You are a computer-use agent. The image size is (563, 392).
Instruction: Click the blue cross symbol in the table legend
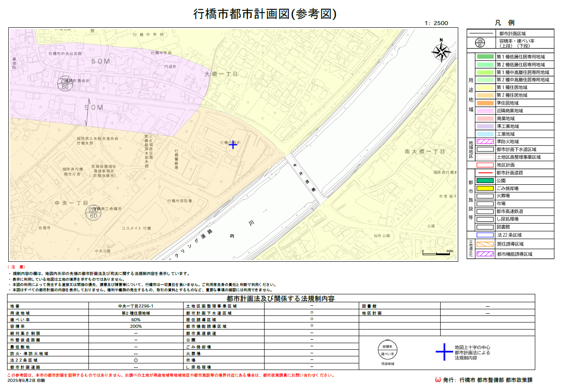pyautogui.click(x=444, y=352)
